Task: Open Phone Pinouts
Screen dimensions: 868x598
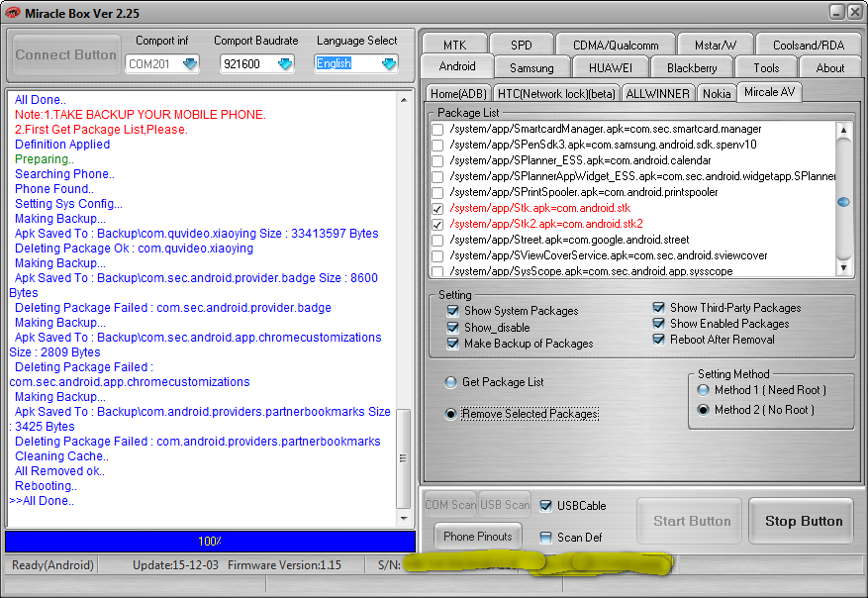Action: (478, 536)
